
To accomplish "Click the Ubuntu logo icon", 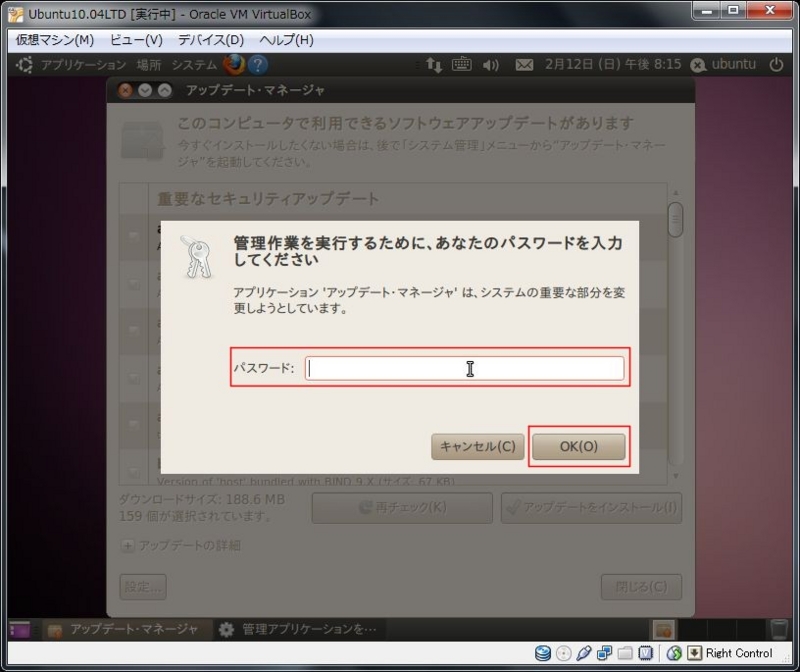I will coord(24,65).
